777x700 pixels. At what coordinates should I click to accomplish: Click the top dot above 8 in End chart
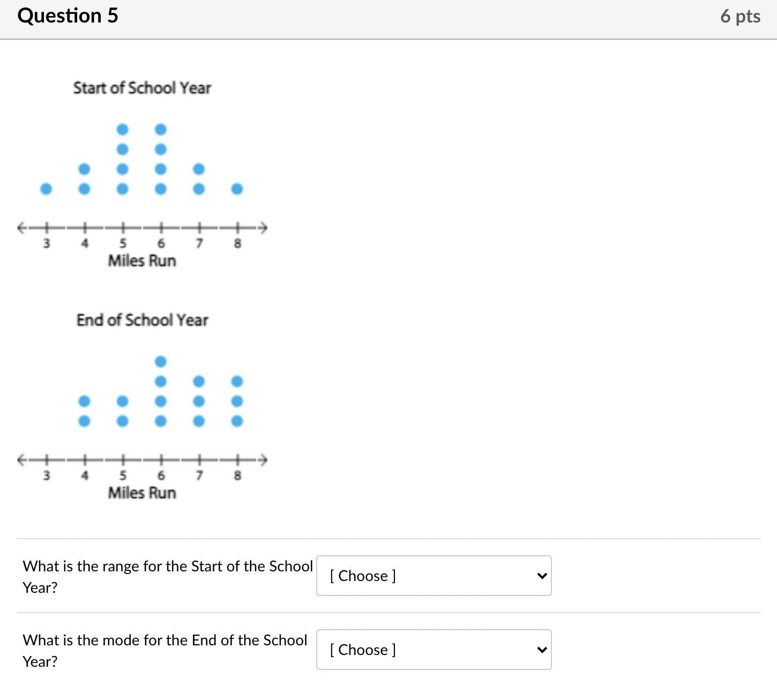coord(237,382)
